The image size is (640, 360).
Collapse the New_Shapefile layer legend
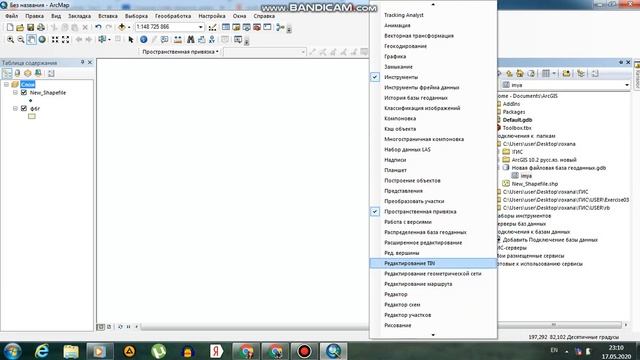(15, 93)
